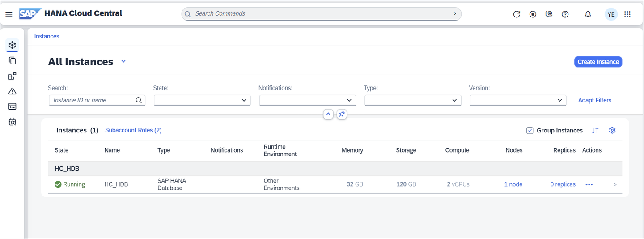Open the product switcher grid icon
Viewport: 644px width, 239px height.
[x=627, y=14]
